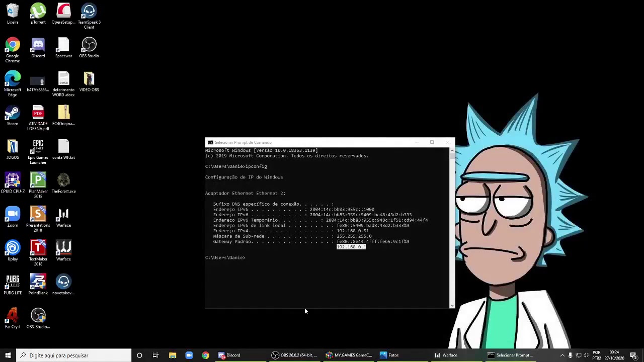Select the Presentations 2018 desktop icon

[38, 220]
